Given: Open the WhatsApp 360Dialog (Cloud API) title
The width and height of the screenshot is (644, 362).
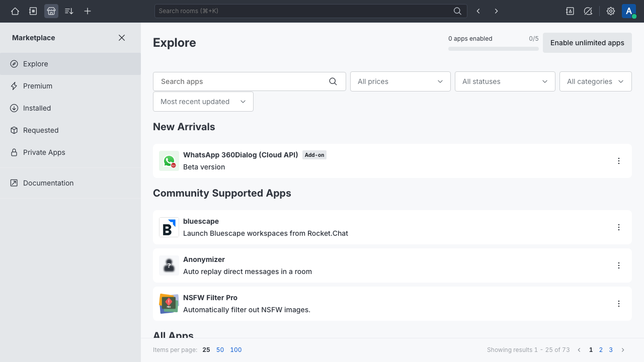Looking at the screenshot, I should pyautogui.click(x=240, y=155).
